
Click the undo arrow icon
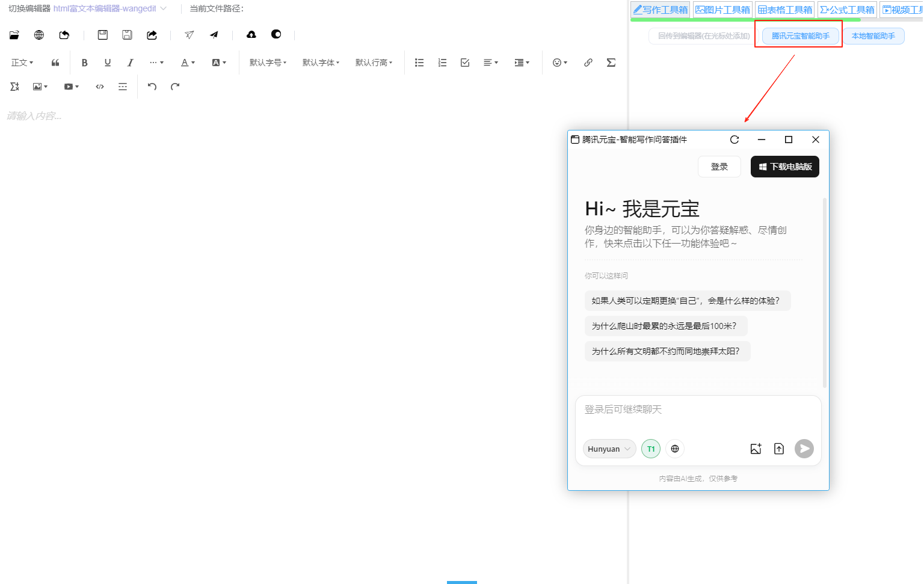(x=152, y=87)
